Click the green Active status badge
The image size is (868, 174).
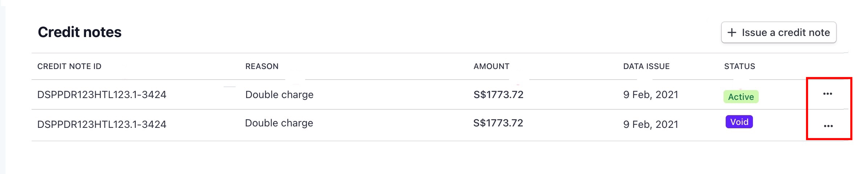(741, 97)
